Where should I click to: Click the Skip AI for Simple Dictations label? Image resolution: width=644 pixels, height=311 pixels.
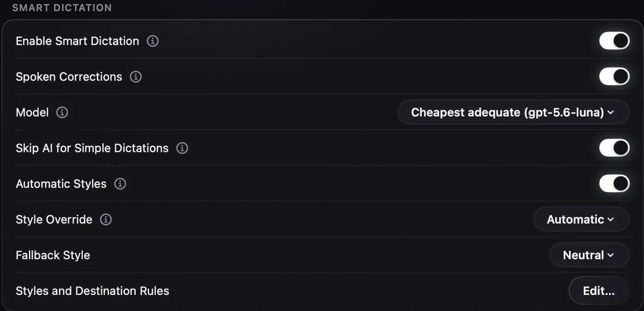92,148
